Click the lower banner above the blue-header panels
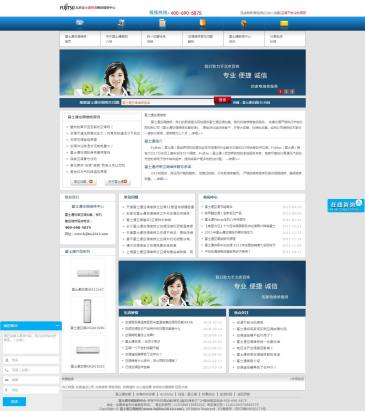The width and height of the screenshot is (365, 411). pyautogui.click(x=212, y=284)
